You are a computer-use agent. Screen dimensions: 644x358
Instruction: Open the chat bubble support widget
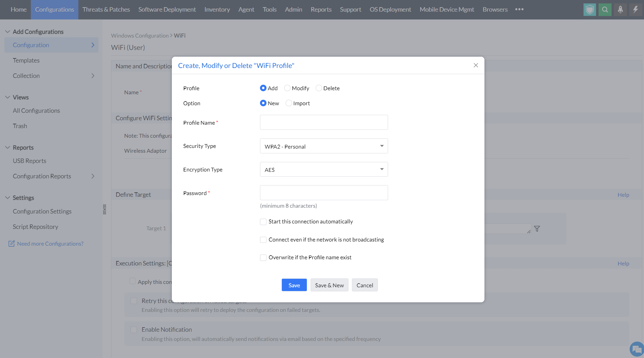click(636, 349)
